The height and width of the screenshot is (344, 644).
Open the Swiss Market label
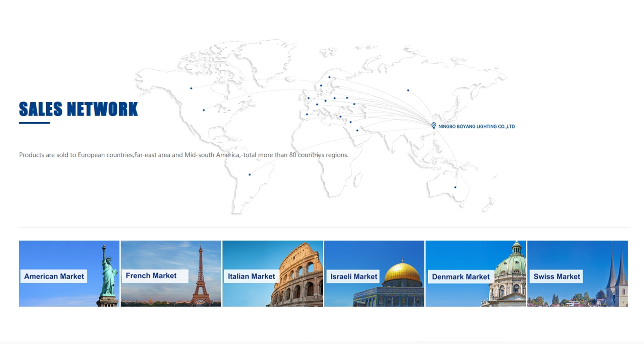tap(556, 277)
